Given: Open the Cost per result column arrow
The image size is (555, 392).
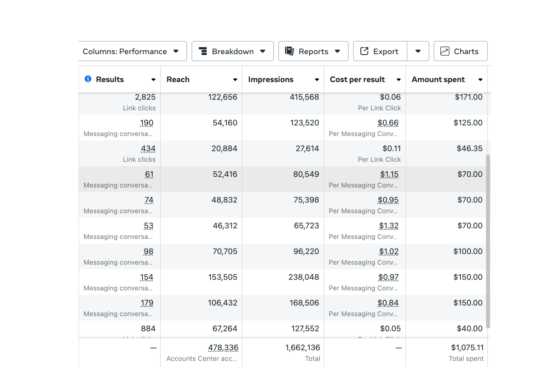Looking at the screenshot, I should point(398,80).
